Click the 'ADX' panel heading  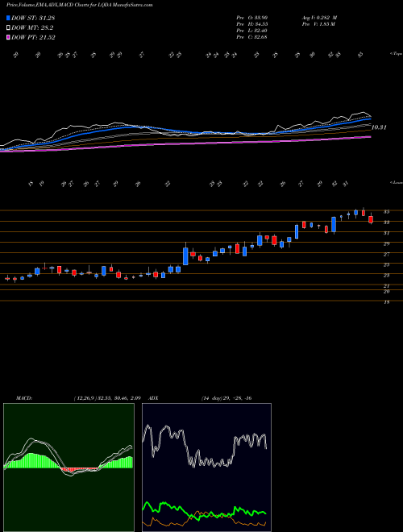153,398
